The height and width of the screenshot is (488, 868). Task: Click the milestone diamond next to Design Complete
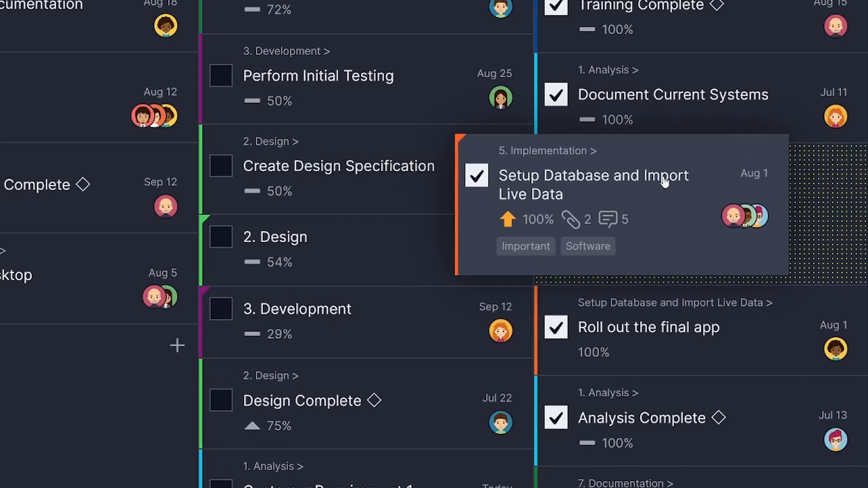(x=374, y=400)
